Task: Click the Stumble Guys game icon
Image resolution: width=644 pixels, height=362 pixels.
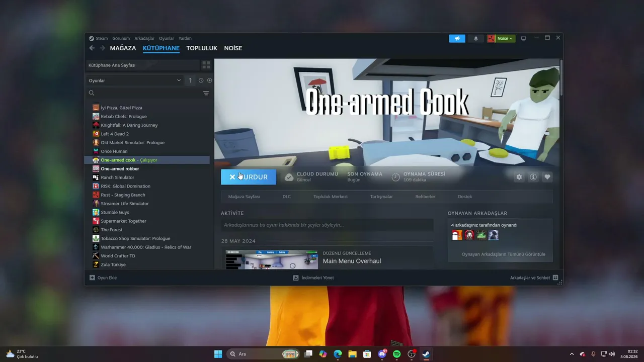Action: click(x=96, y=212)
